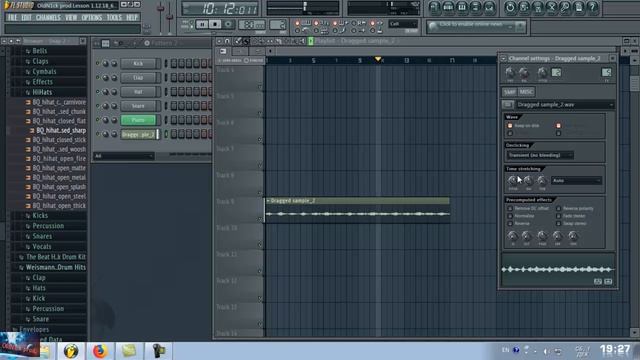Open Dragged sample_2.wav file dropdown

tap(565, 105)
